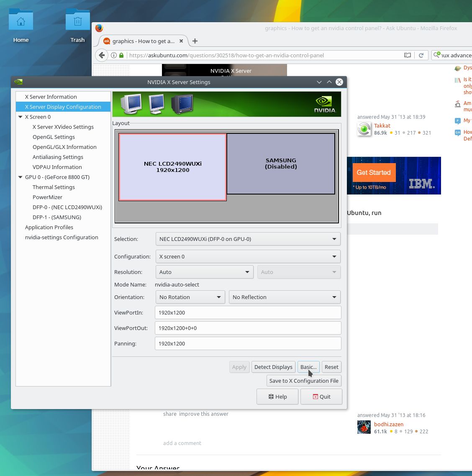Click the Basic... button
The width and height of the screenshot is (472, 476).
308,367
